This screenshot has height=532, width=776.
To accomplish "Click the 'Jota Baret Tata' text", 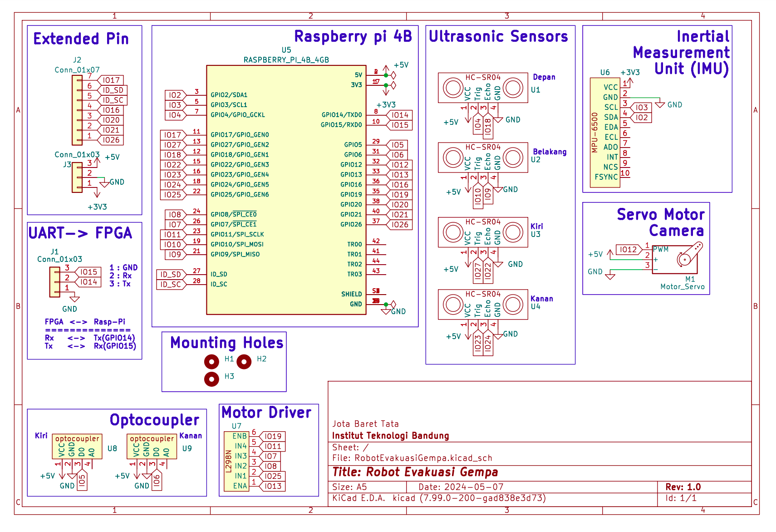I will pos(366,424).
